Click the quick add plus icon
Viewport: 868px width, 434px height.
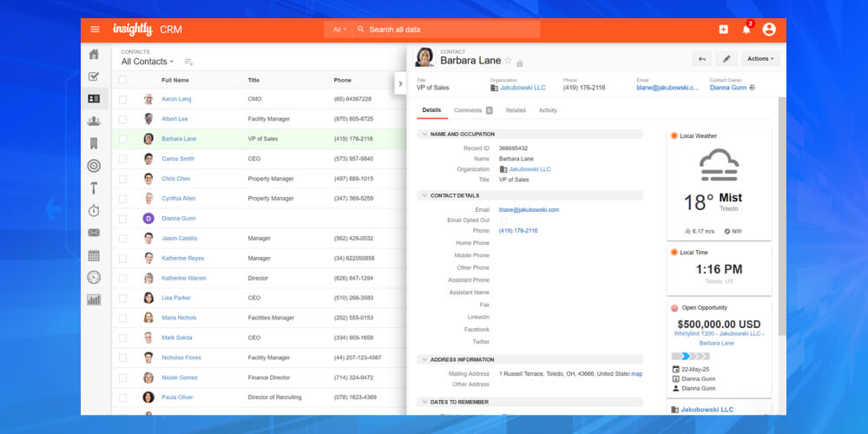[724, 30]
